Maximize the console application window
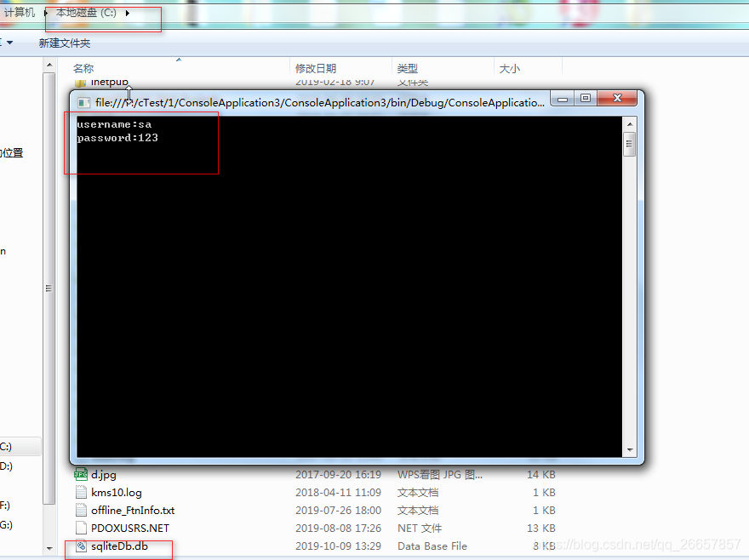Screen dimensions: 749x560 click(x=586, y=99)
